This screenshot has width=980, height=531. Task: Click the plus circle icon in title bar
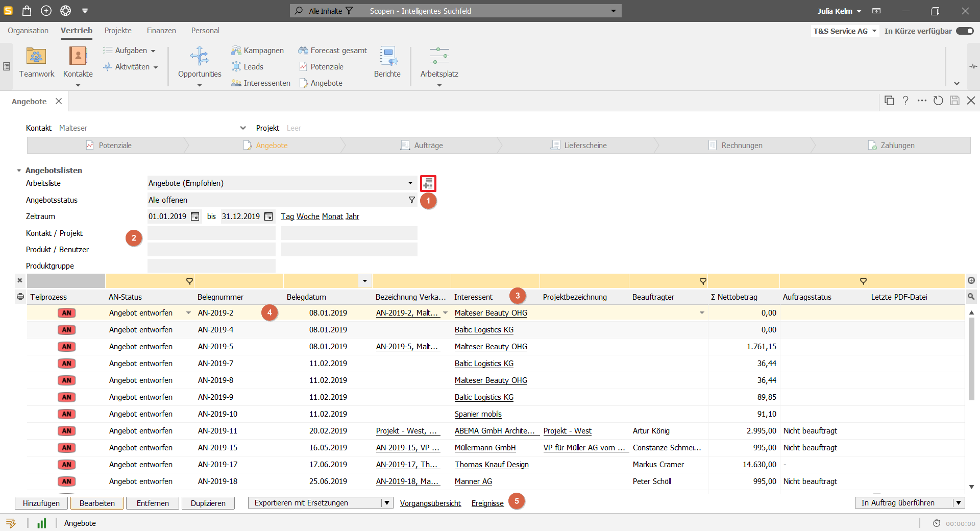pos(46,11)
